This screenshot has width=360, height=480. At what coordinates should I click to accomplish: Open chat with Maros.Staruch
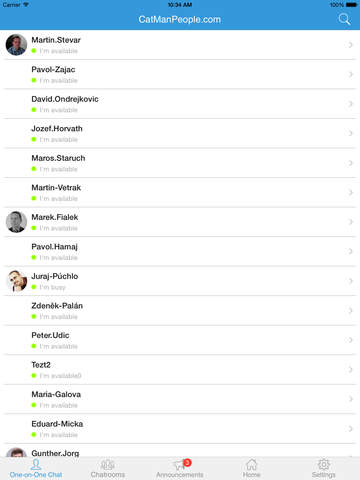click(x=180, y=163)
